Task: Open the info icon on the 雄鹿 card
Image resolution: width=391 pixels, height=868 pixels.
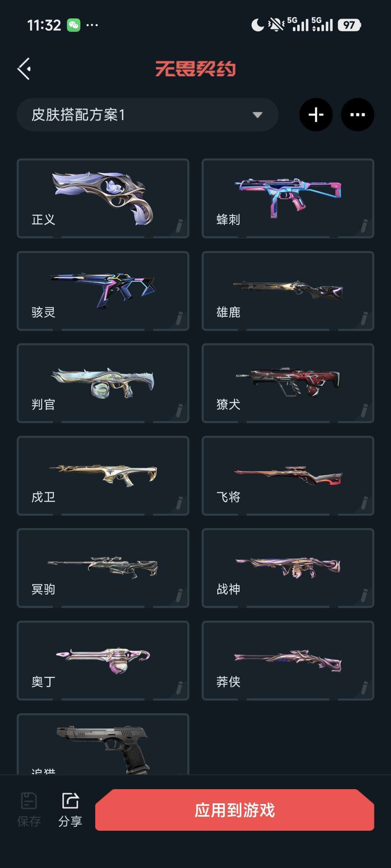Action: click(x=365, y=318)
